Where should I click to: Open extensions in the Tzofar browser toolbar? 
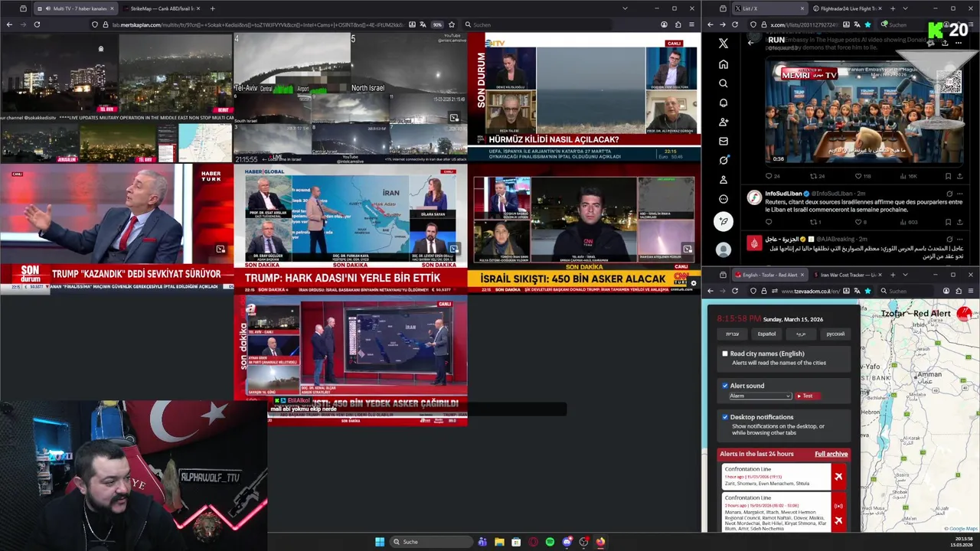point(960,291)
